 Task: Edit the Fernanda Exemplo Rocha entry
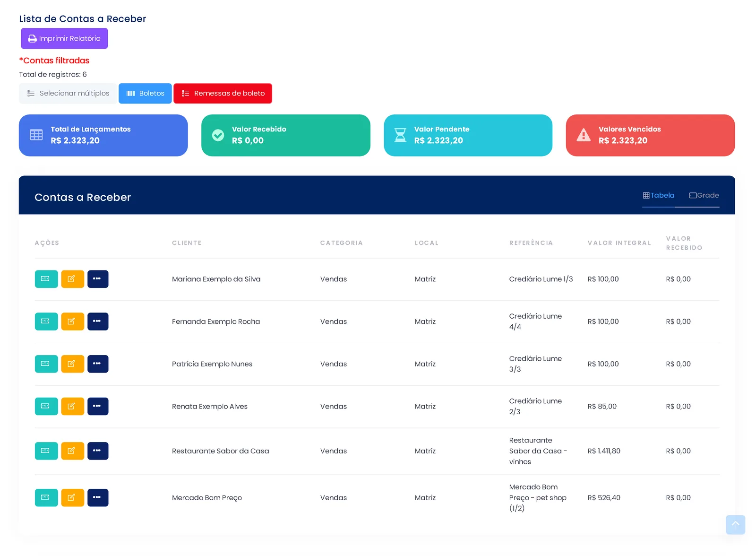click(73, 321)
